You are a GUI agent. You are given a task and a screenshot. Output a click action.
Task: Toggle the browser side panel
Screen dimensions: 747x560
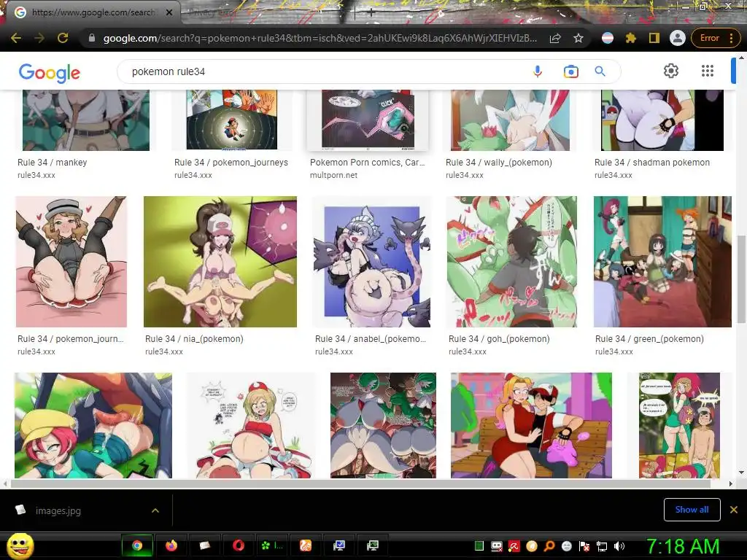click(654, 38)
